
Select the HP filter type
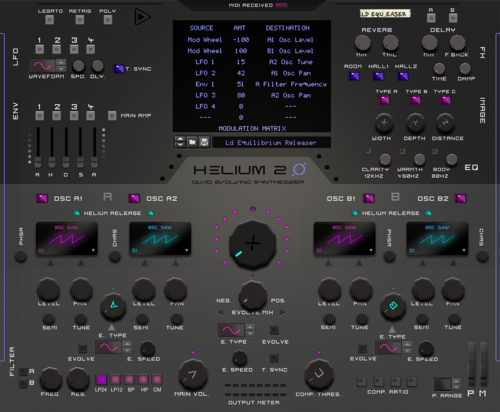coord(143,379)
